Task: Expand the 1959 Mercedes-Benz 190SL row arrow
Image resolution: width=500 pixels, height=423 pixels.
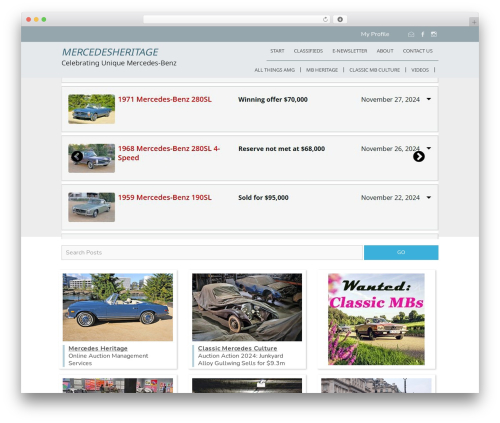Action: click(429, 197)
